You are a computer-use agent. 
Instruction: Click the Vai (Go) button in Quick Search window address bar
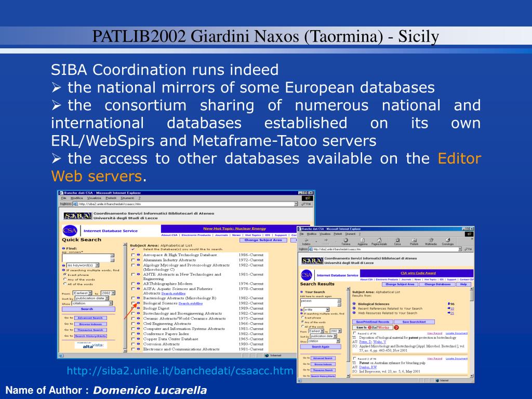[x=306, y=204]
